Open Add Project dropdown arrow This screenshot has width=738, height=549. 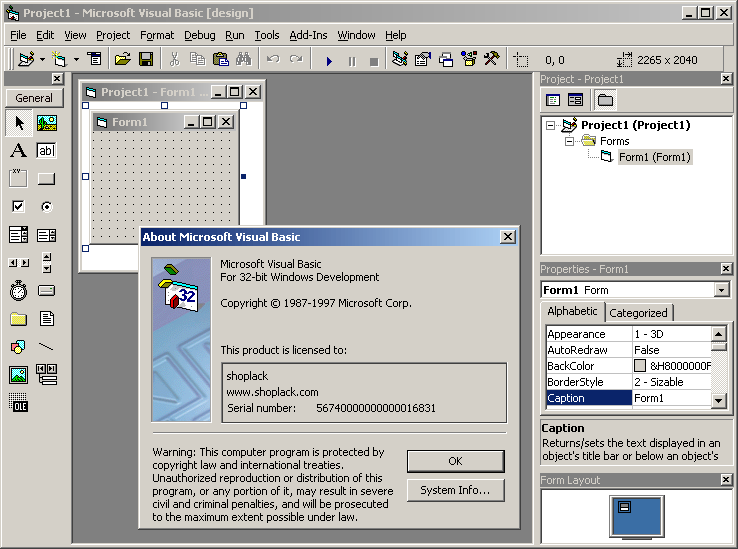pyautogui.click(x=42, y=60)
